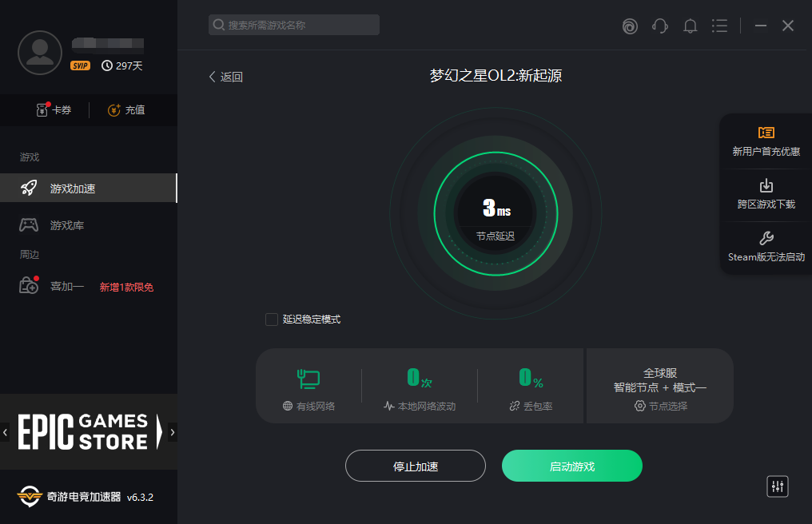The width and height of the screenshot is (812, 524).
Task: Click the blurred username text
Action: coord(108,45)
